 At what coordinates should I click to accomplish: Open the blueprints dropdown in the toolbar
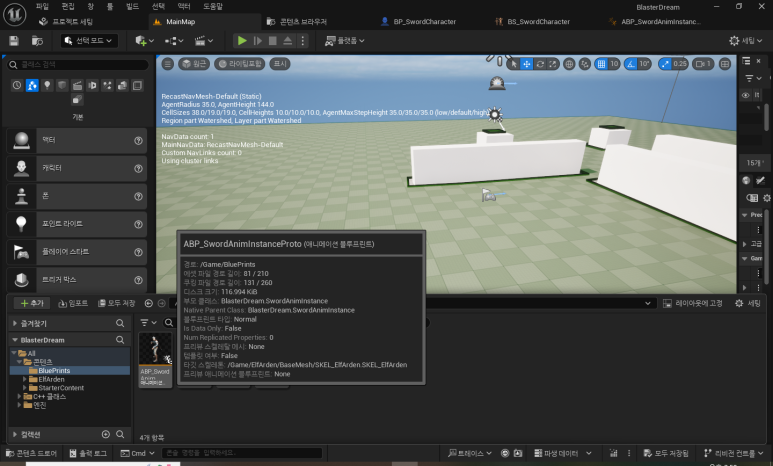(x=174, y=41)
